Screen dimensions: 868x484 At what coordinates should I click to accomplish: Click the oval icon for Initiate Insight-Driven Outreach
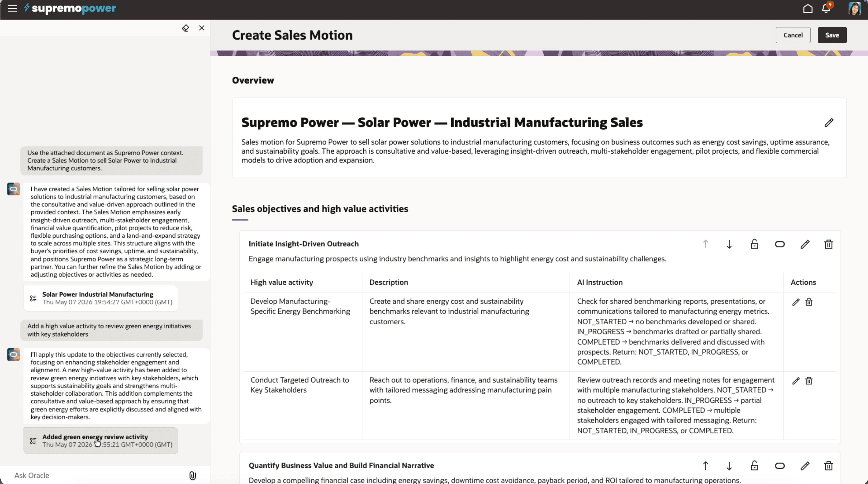[780, 244]
